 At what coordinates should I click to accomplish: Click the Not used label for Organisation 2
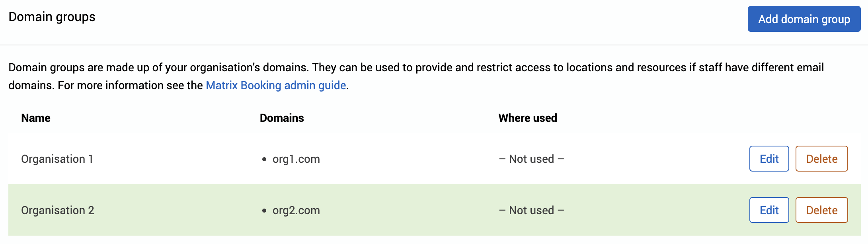[x=531, y=210]
